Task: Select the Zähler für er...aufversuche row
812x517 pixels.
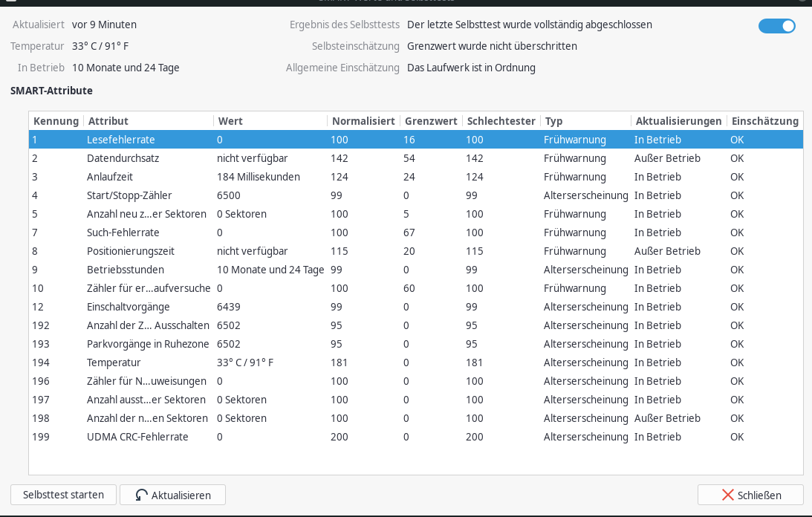Action: click(416, 288)
